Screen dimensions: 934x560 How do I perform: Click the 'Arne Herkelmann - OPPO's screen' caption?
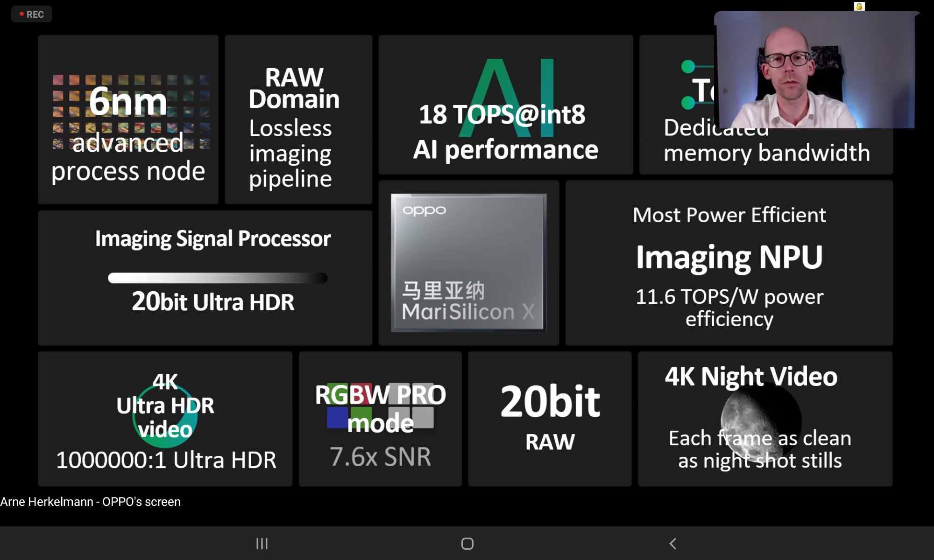tap(90, 502)
